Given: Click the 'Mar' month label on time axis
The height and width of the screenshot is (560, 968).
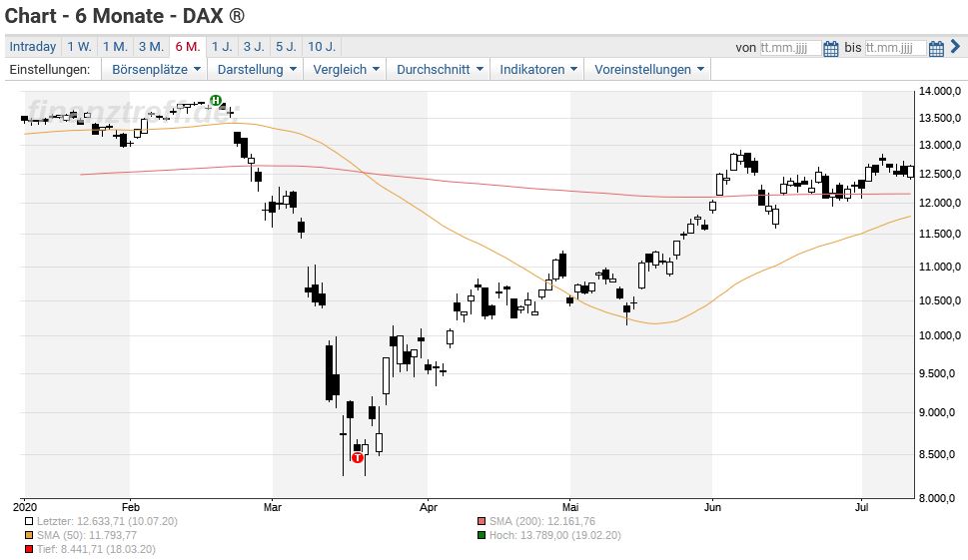Looking at the screenshot, I should point(273,507).
